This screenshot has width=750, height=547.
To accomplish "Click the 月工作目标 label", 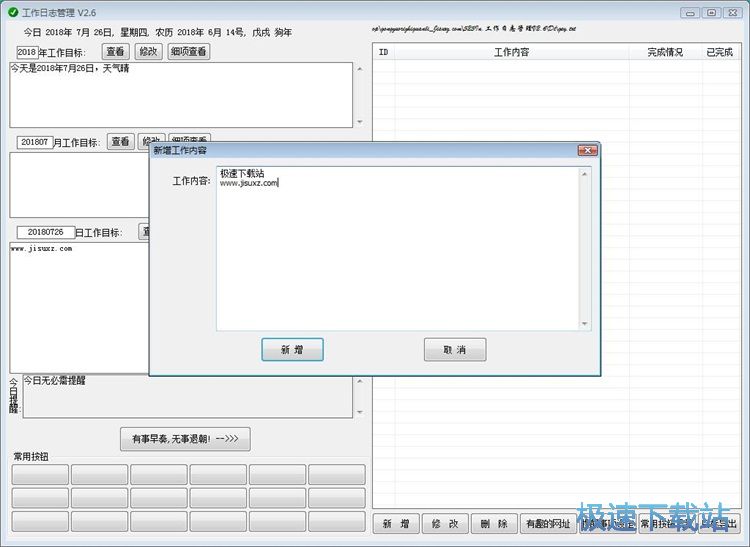I will 77,142.
